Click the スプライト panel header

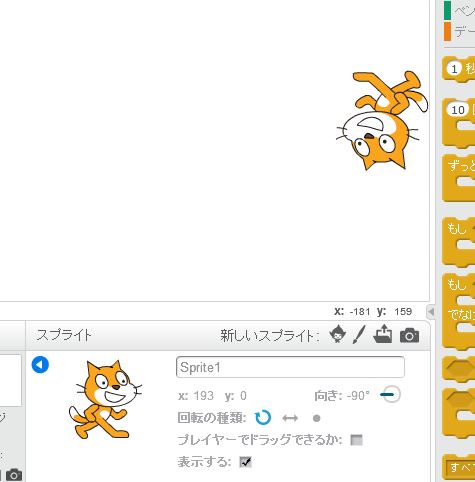tap(64, 335)
